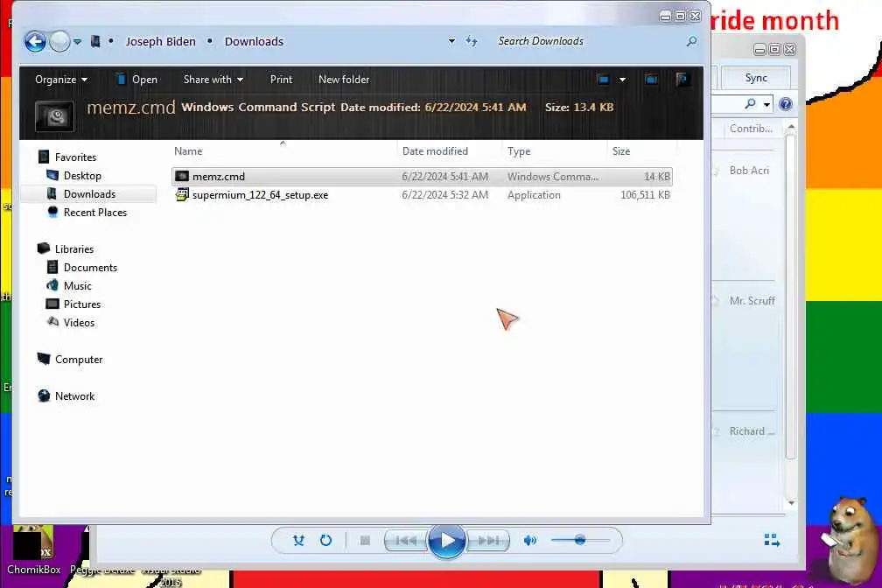This screenshot has width=882, height=588.
Task: Select Bob Acri entry in Media Player
Action: pyautogui.click(x=749, y=171)
